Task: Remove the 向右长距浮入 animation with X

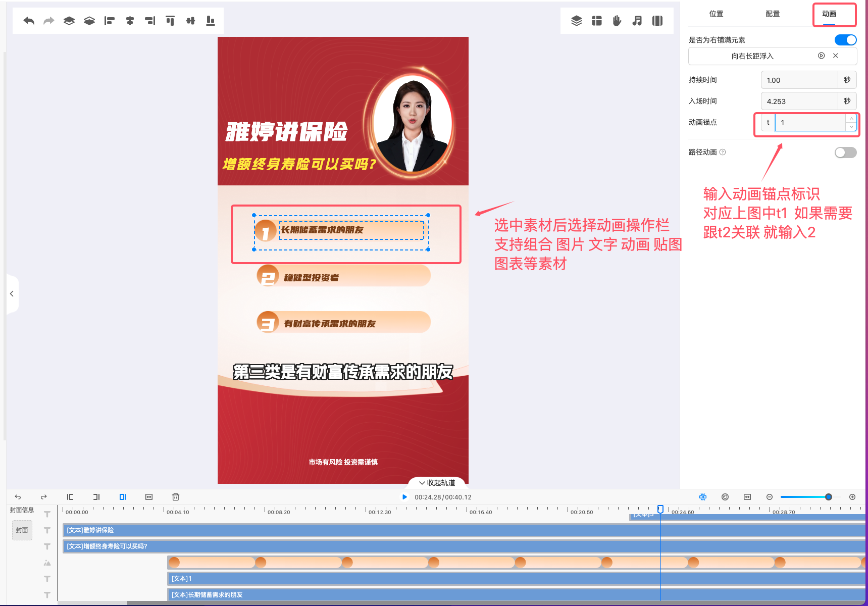Action: tap(836, 56)
